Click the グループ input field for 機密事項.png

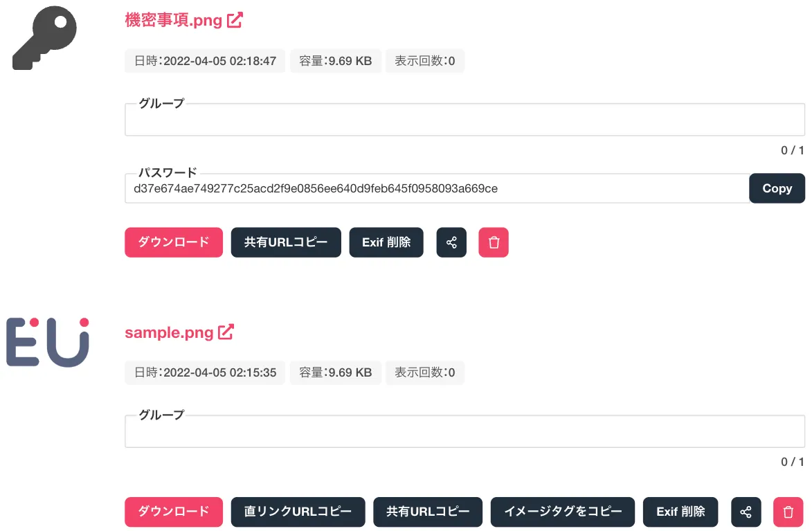464,120
